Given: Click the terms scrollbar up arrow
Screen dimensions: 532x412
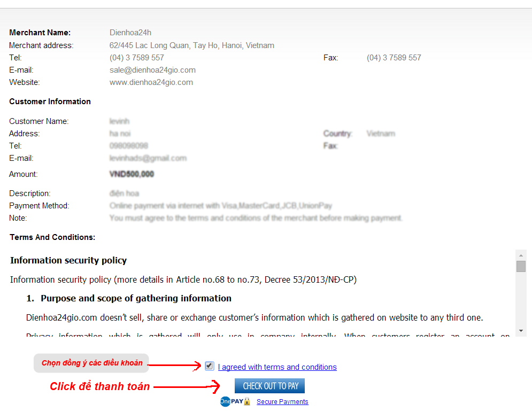Looking at the screenshot, I should pyautogui.click(x=521, y=255).
